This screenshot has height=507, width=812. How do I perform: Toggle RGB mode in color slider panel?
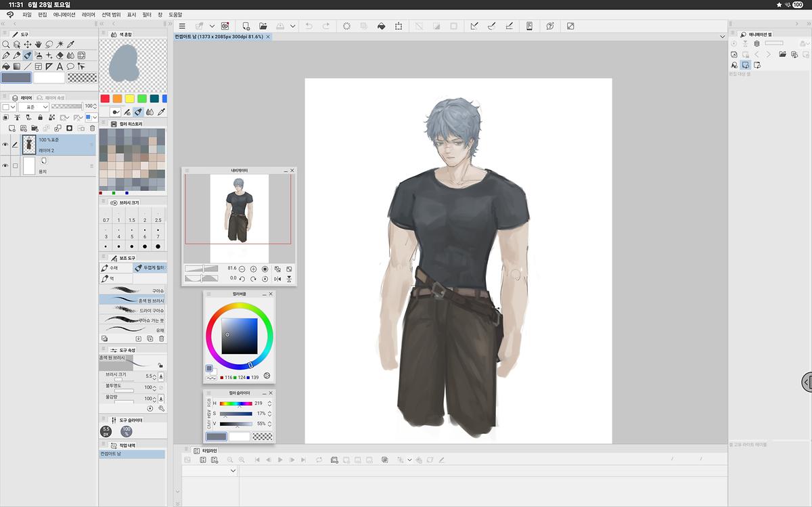(208, 404)
